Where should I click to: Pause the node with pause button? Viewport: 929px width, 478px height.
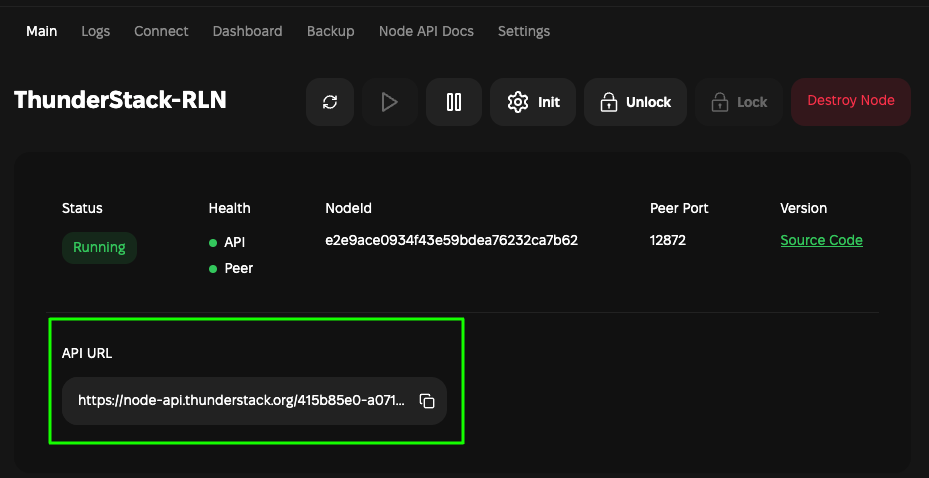pyautogui.click(x=454, y=102)
